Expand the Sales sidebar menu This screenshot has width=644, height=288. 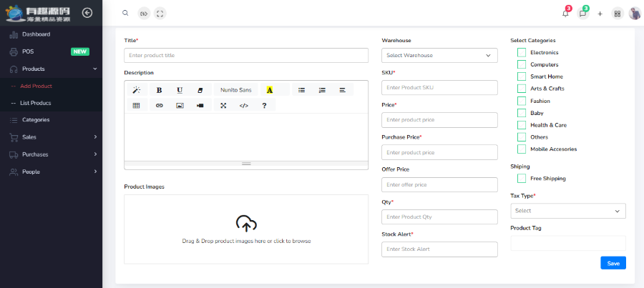tap(51, 137)
